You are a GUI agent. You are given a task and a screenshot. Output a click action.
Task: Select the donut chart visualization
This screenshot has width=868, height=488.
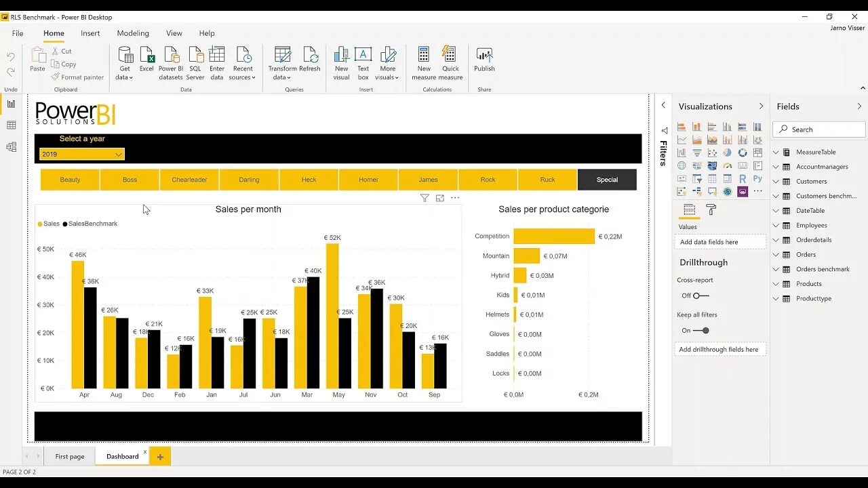pos(743,152)
